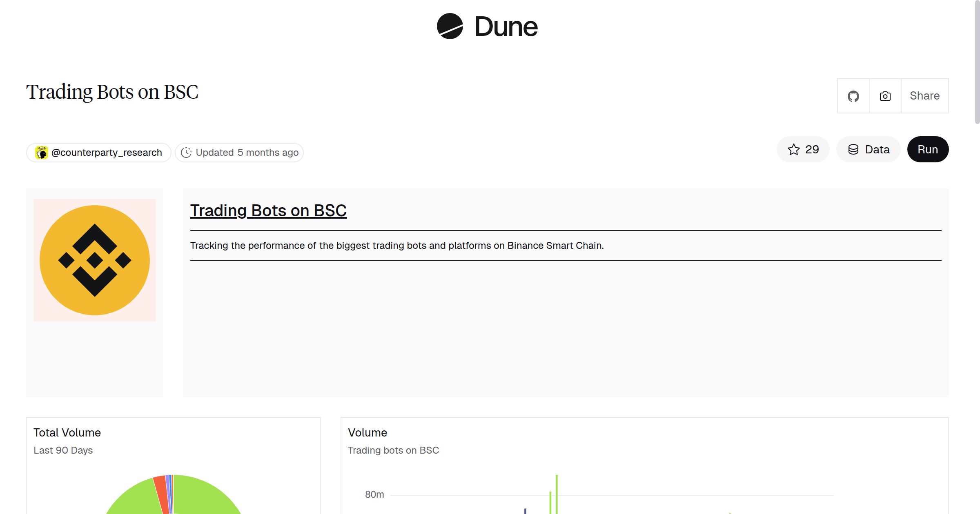Click the camera screenshot icon
The width and height of the screenshot is (980, 514).
pyautogui.click(x=884, y=95)
